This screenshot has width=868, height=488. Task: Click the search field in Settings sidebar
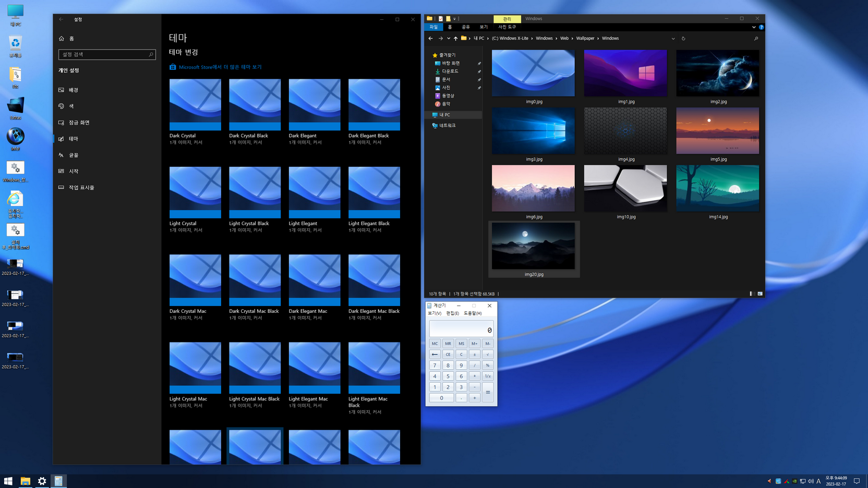coord(107,54)
